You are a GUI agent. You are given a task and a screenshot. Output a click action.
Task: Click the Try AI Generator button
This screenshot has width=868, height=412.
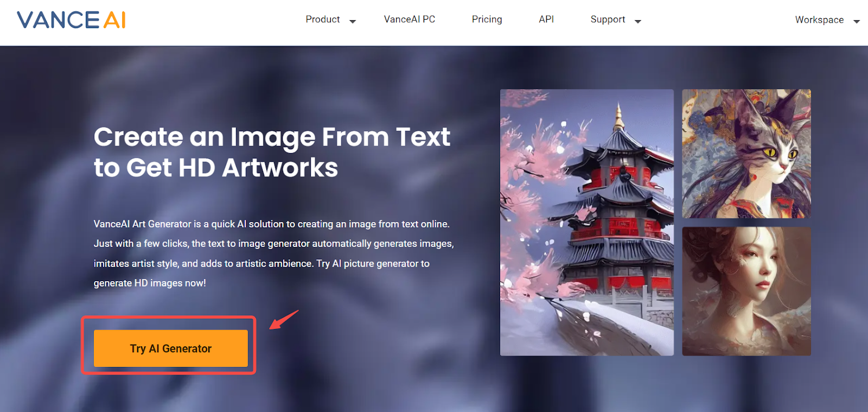pos(171,348)
